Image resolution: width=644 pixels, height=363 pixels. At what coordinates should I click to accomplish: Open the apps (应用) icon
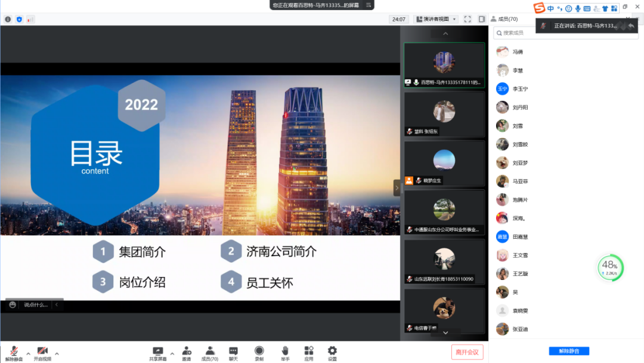click(x=309, y=352)
